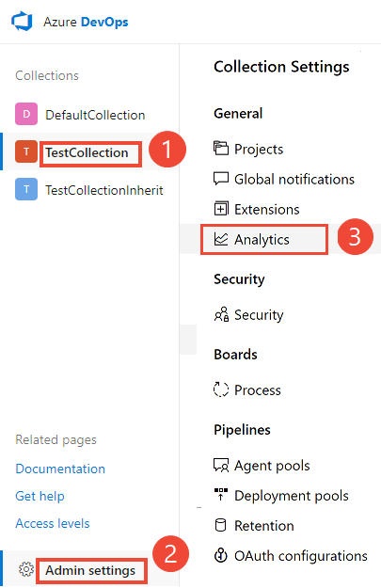The width and height of the screenshot is (381, 588).
Task: Click the Agent pools icon
Action: click(221, 465)
